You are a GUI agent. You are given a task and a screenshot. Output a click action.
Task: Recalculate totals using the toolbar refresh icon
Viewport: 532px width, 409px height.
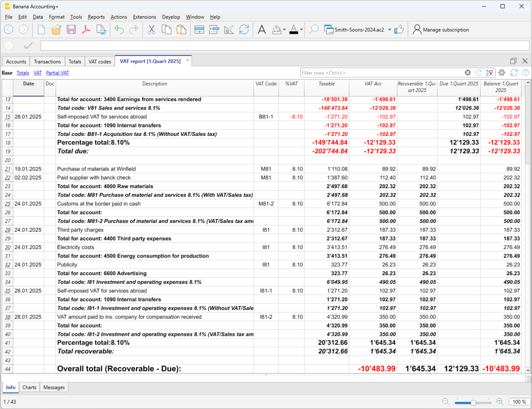point(244,30)
